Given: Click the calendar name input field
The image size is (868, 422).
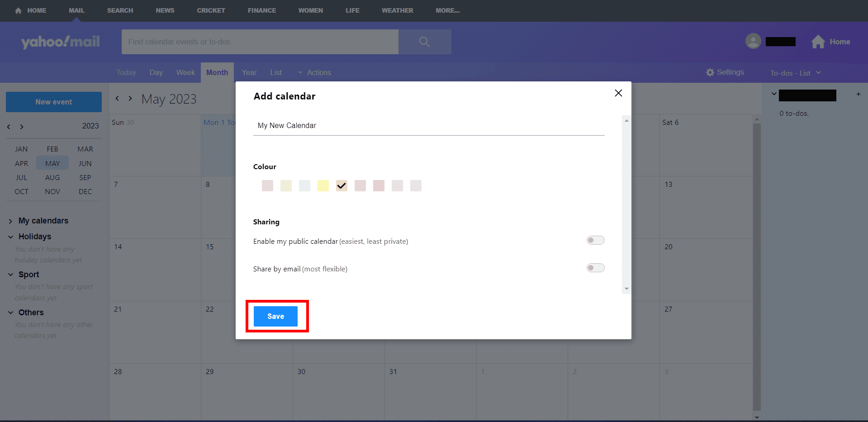Looking at the screenshot, I should (429, 126).
